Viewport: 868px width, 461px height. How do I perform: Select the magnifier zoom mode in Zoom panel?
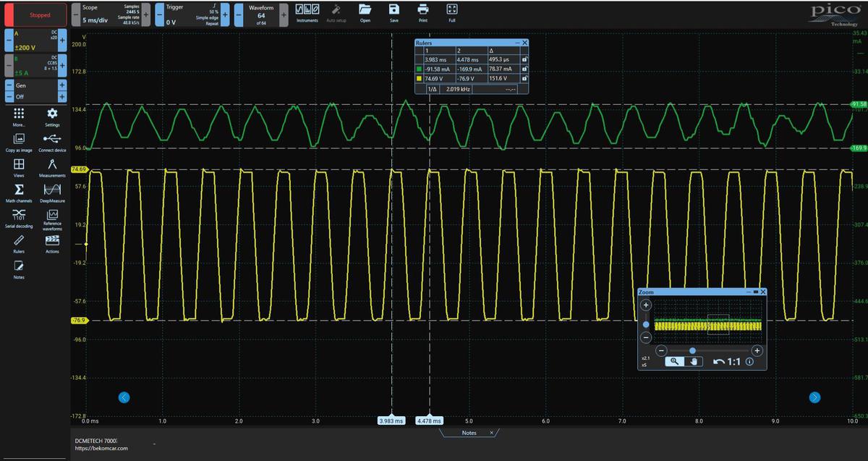673,361
